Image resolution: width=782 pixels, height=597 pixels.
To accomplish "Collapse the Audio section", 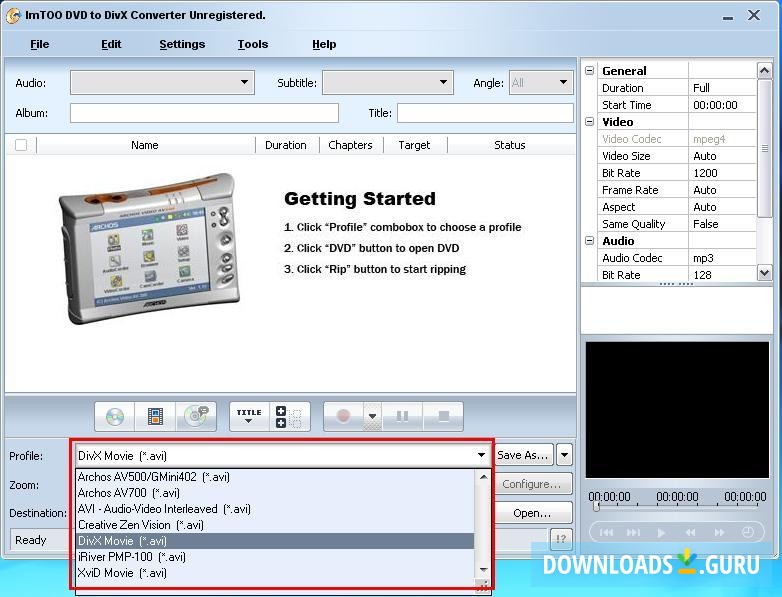I will [x=589, y=240].
